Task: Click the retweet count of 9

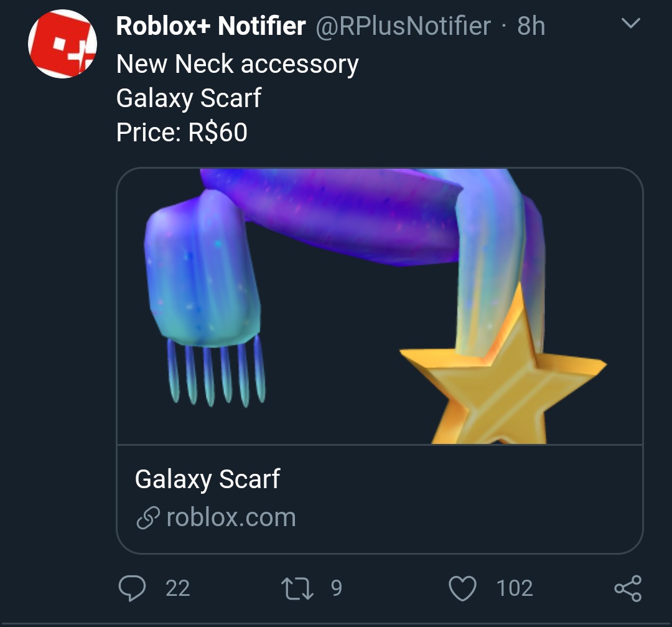Action: pyautogui.click(x=336, y=588)
